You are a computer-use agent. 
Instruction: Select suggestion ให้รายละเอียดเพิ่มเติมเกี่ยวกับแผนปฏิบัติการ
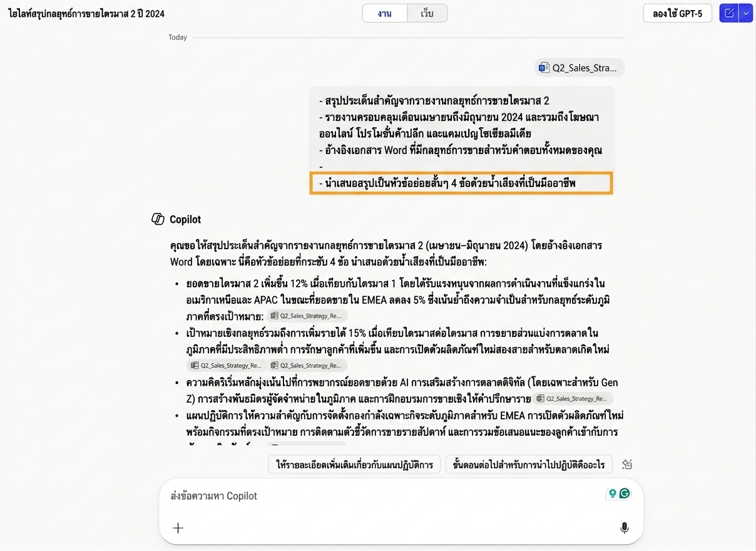pos(354,465)
